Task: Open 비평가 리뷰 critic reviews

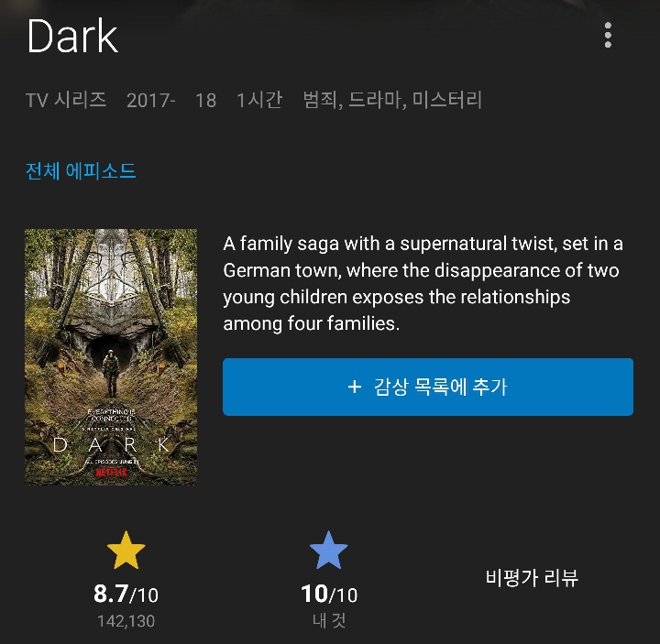Action: tap(532, 577)
